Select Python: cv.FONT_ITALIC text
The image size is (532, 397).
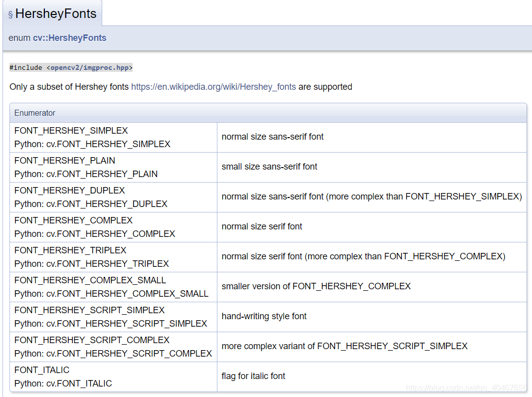click(63, 384)
